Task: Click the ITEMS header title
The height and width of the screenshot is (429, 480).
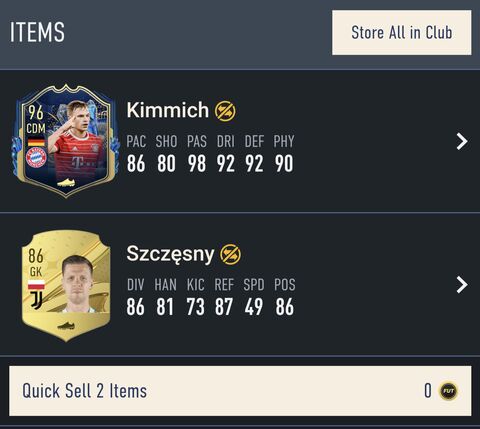Action: 37,32
